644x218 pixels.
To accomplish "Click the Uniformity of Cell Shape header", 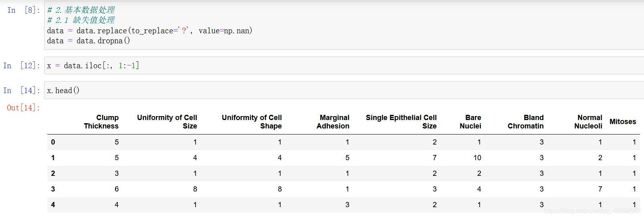I will (252, 122).
